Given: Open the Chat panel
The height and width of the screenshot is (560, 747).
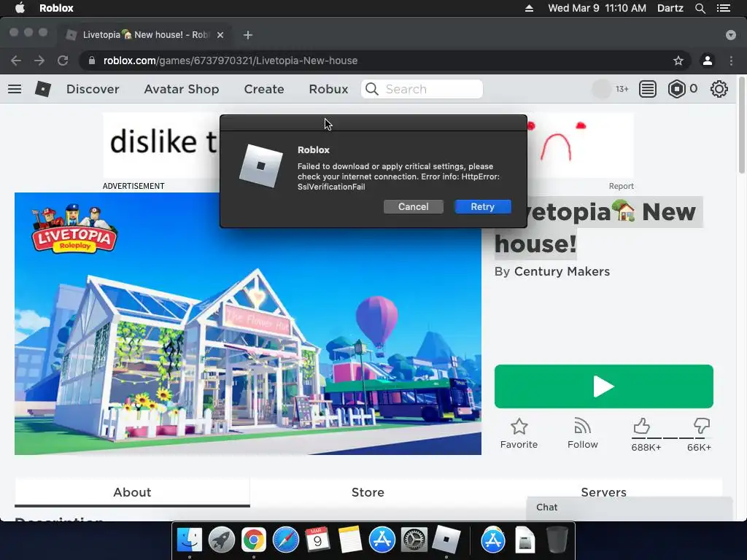Looking at the screenshot, I should pyautogui.click(x=629, y=507).
